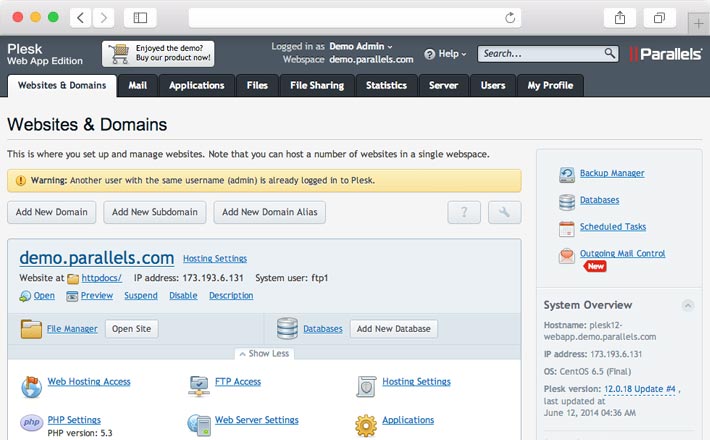Image resolution: width=710 pixels, height=440 pixels.
Task: Open the My Profile tab
Action: coord(550,86)
